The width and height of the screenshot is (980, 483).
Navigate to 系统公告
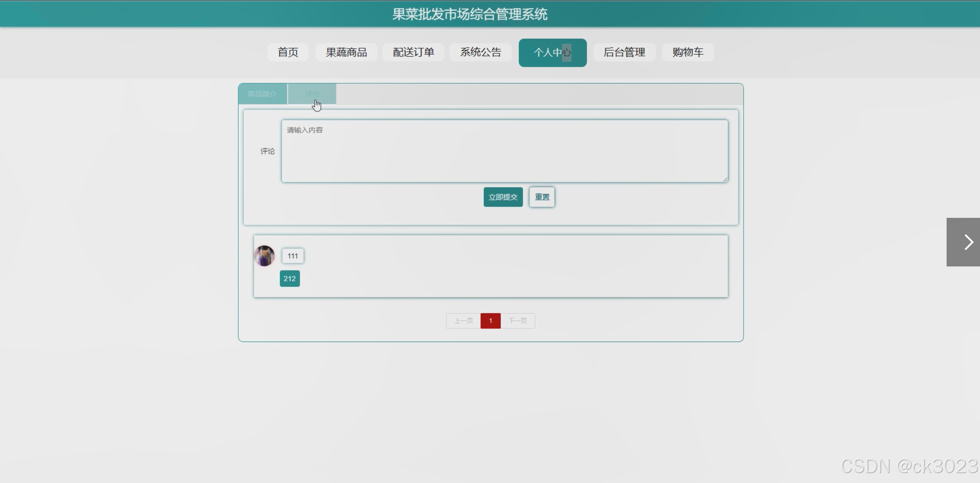click(x=480, y=53)
